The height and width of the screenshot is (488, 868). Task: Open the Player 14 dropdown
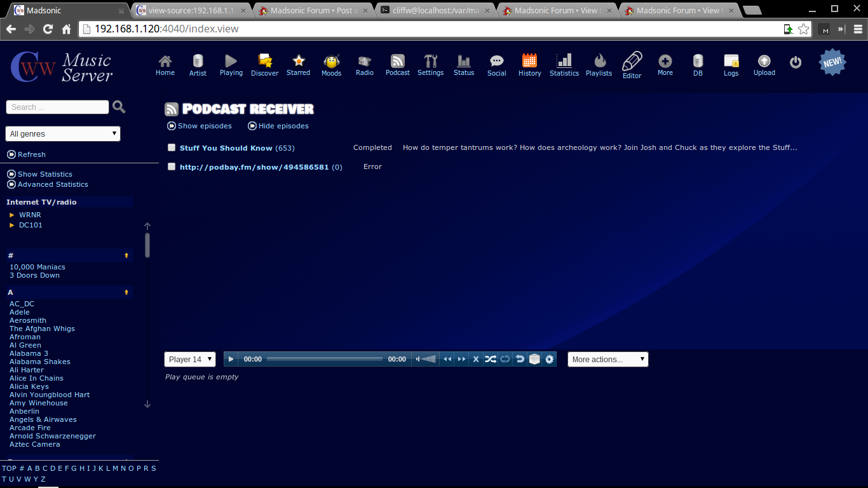[190, 360]
